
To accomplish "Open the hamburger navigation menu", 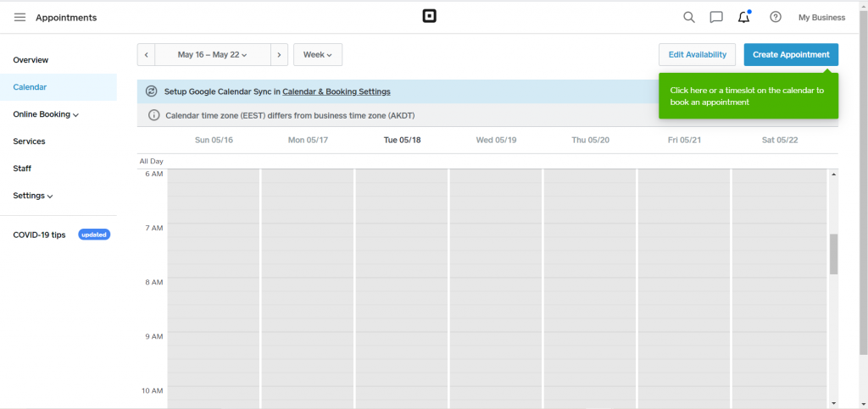I will click(x=20, y=18).
